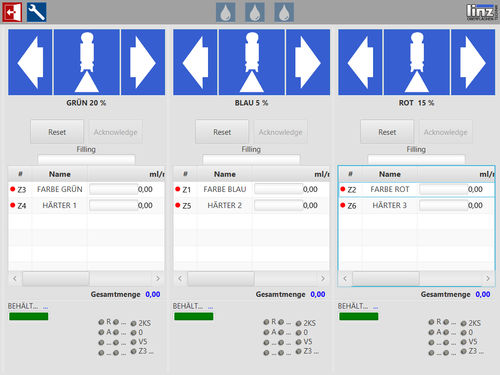The height and width of the screenshot is (375, 500).
Task: Open the wrench settings icon
Action: pos(36,12)
